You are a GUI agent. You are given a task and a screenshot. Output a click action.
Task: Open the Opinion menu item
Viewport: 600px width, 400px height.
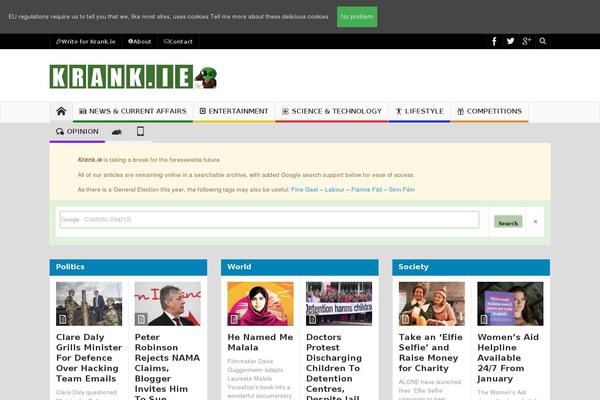tap(77, 132)
